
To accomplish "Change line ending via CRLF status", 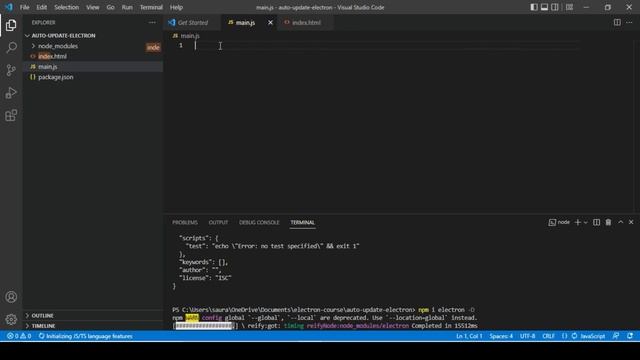I will [548, 336].
